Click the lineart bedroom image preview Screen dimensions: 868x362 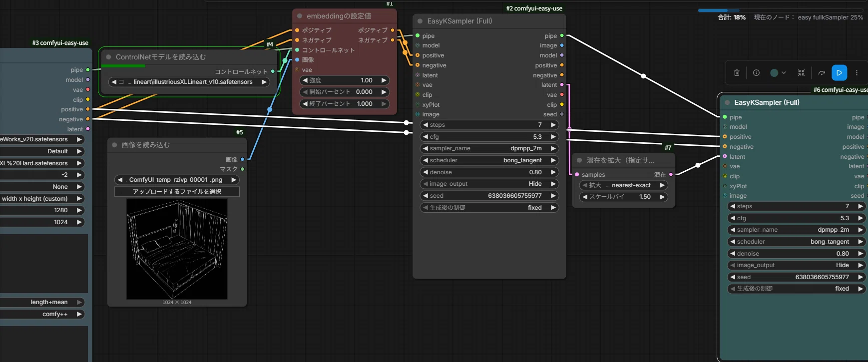[177, 249]
